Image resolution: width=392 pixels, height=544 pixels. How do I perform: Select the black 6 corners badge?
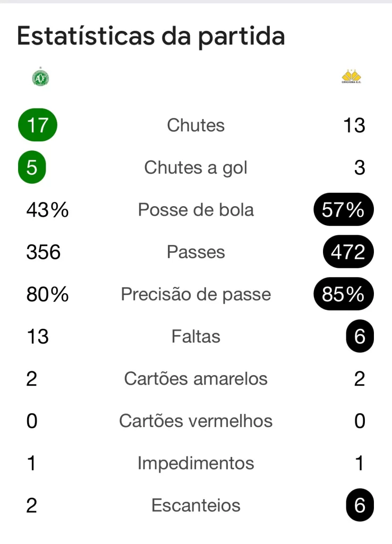360,505
